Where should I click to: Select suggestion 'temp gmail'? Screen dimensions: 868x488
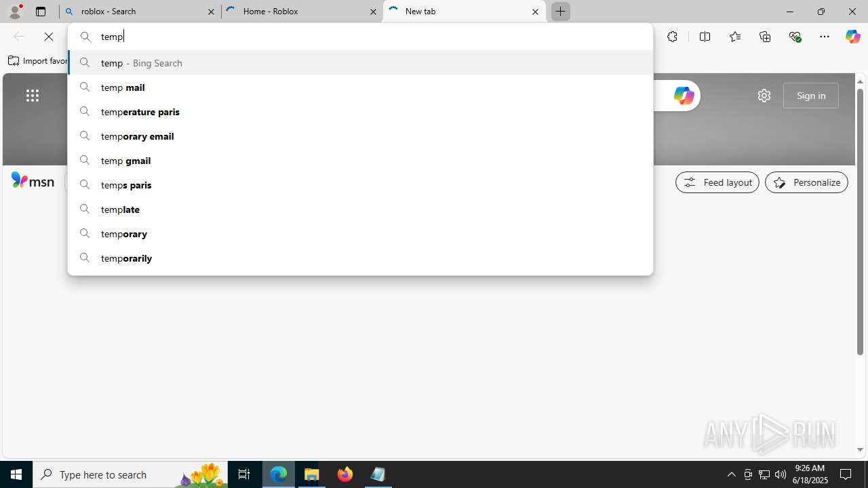[360, 160]
